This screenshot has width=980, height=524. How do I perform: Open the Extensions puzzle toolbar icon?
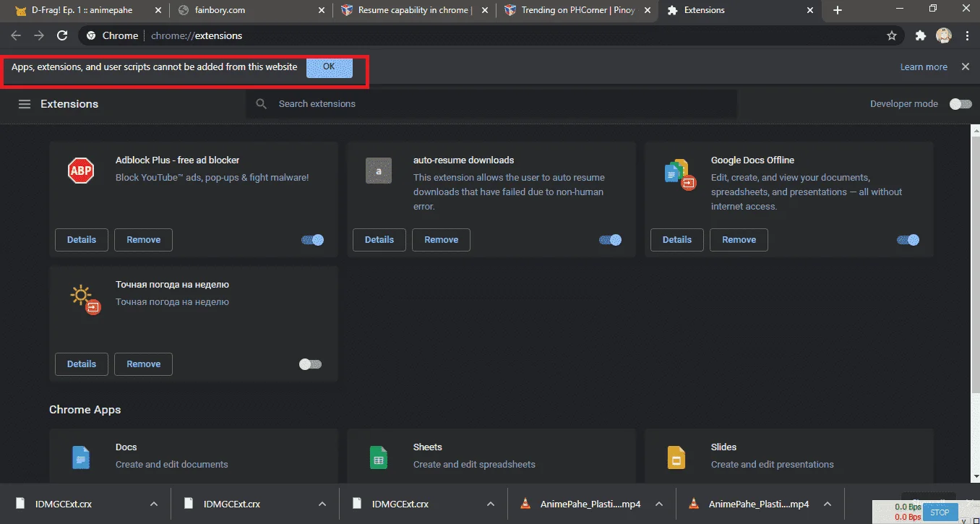point(921,35)
